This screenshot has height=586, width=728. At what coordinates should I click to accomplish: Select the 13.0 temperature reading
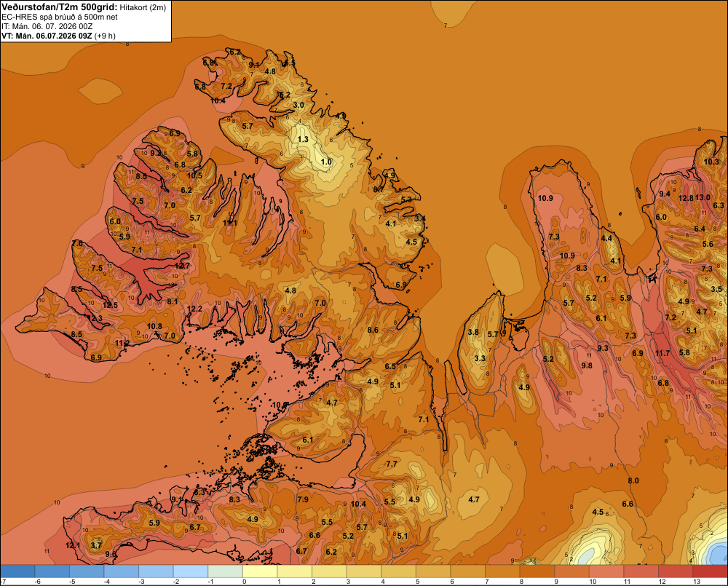click(x=703, y=197)
